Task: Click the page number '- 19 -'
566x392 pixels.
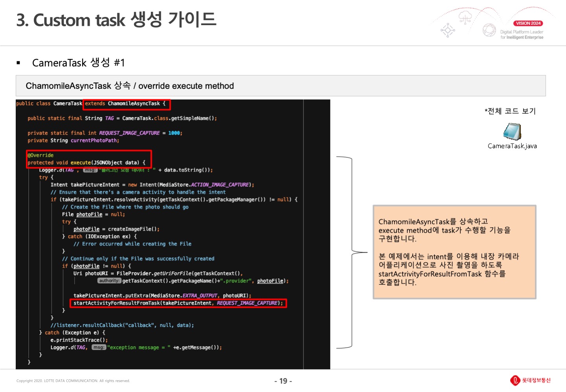Action: pos(283,381)
